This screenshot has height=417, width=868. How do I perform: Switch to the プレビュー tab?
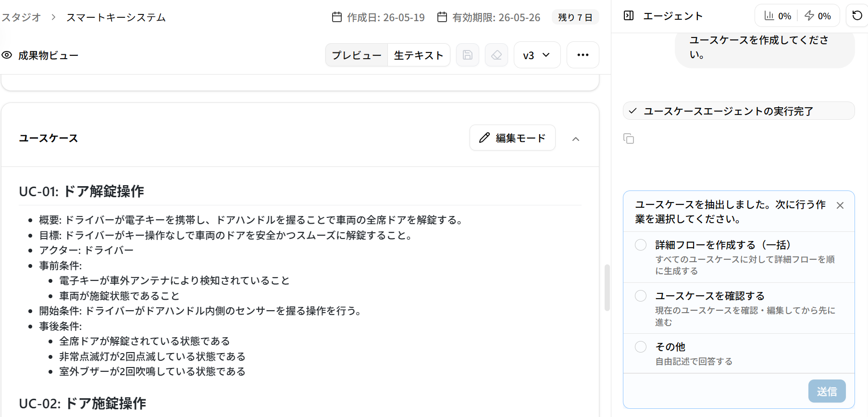pos(357,55)
